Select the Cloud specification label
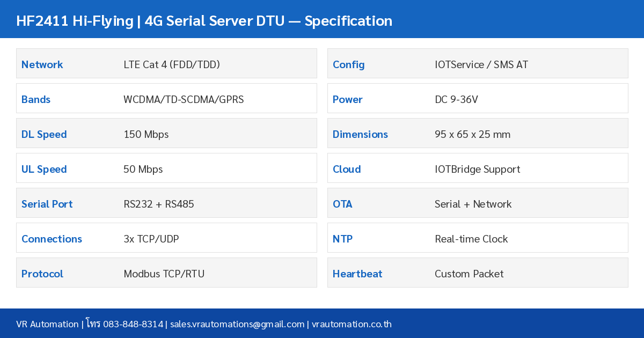Image resolution: width=644 pixels, height=338 pixels. pyautogui.click(x=347, y=169)
